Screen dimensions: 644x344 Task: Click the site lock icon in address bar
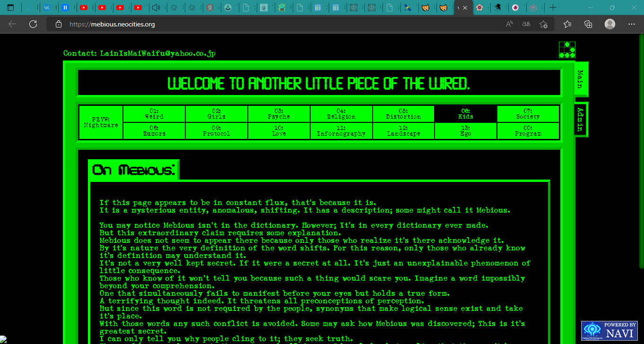point(59,24)
